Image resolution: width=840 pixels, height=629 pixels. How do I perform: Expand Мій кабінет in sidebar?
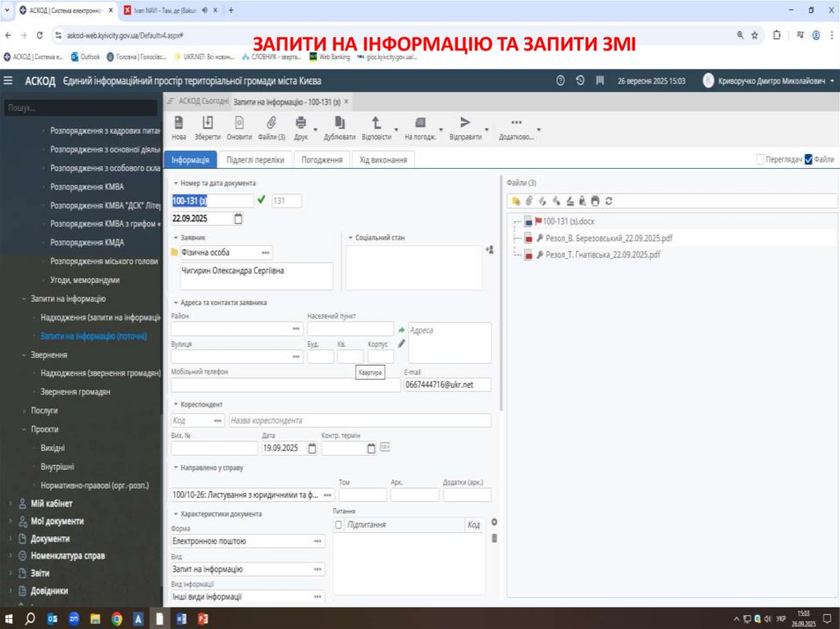[11, 504]
